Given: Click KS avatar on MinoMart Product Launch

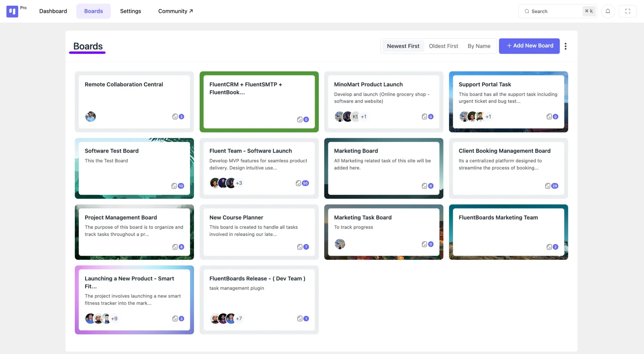Looking at the screenshot, I should [x=355, y=117].
